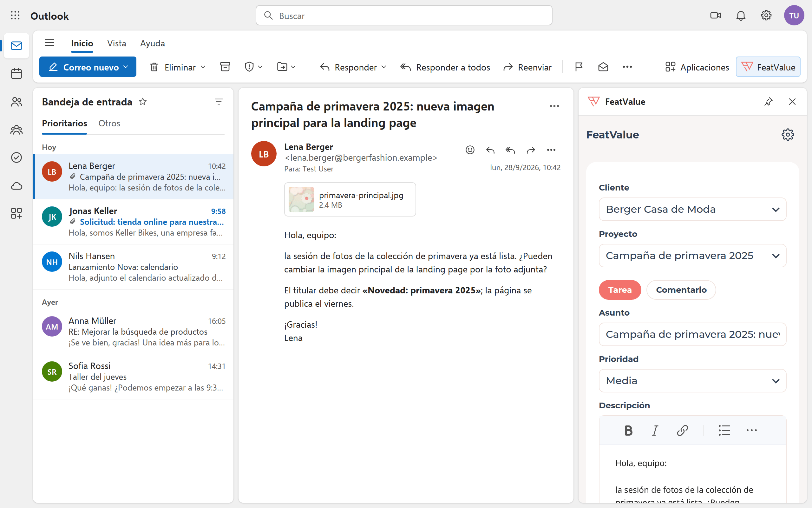Start a Teams video call icon

[715, 16]
